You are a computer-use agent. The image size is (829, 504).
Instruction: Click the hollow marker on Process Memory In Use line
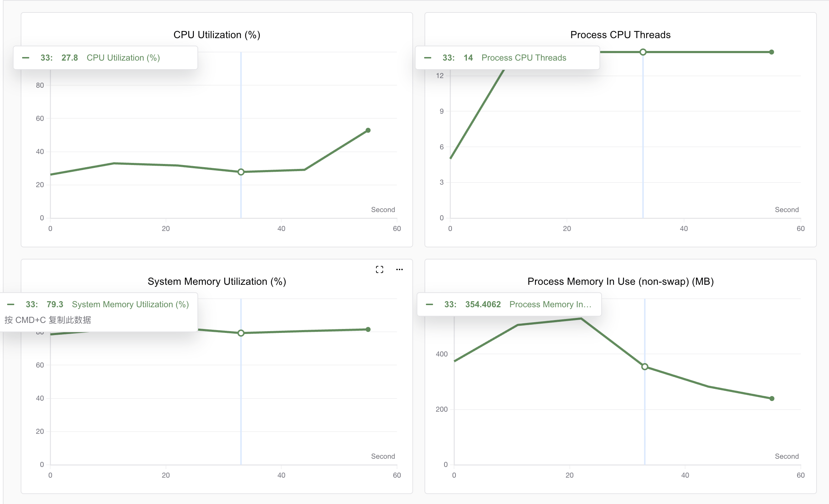645,366
